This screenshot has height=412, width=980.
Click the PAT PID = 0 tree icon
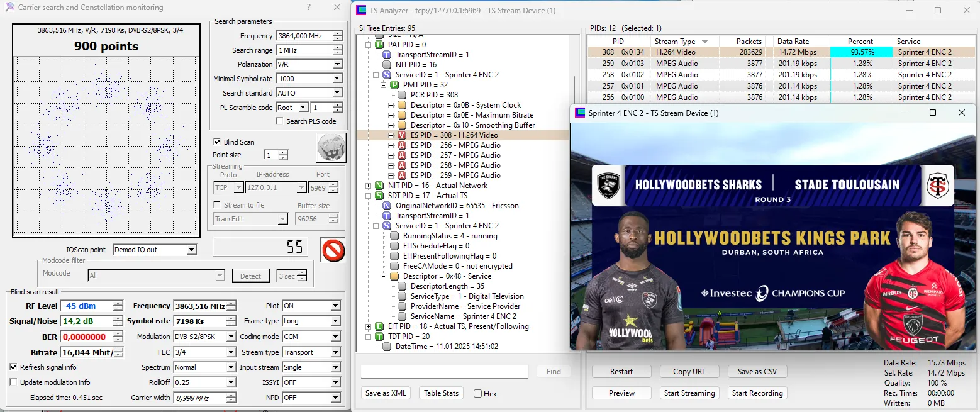[379, 45]
